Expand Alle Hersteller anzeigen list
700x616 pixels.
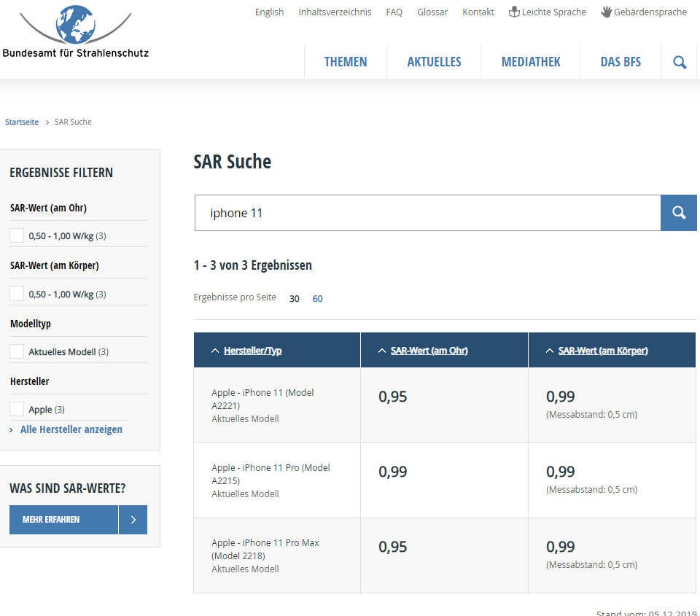tap(71, 429)
